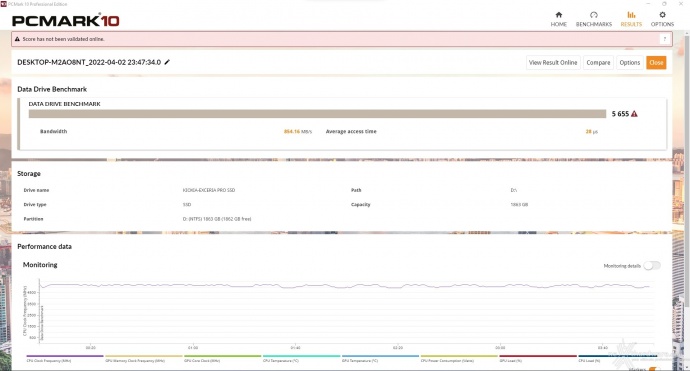The height and width of the screenshot is (371, 690).
Task: Click the Storage section heading
Action: click(29, 173)
